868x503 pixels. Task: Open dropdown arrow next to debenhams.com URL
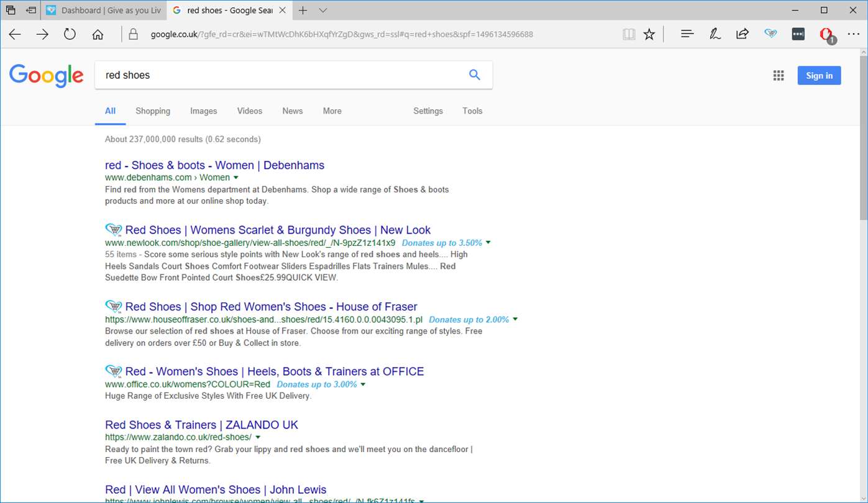[x=235, y=178]
